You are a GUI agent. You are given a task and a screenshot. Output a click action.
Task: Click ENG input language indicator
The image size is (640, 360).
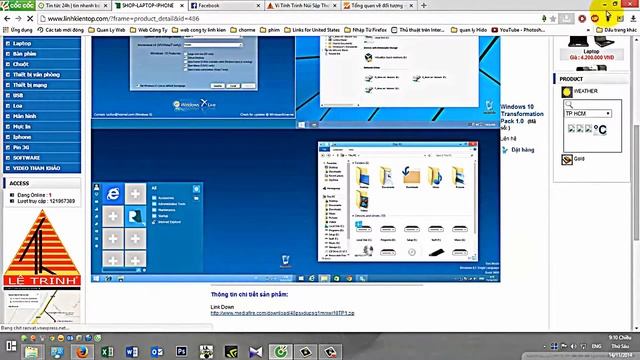pyautogui.click(x=597, y=347)
